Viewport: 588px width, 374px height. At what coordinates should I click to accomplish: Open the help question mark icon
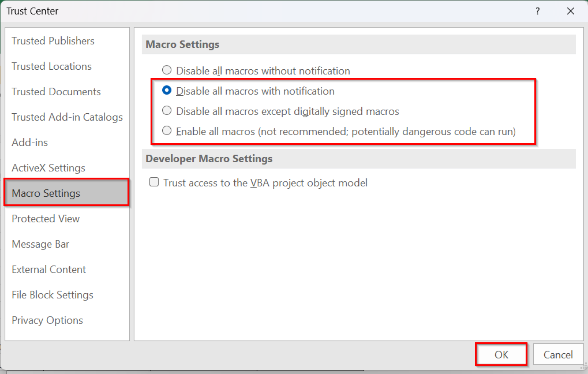(538, 11)
